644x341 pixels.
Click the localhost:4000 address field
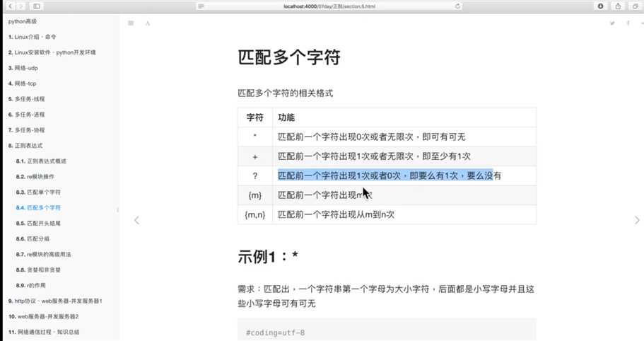click(x=329, y=6)
